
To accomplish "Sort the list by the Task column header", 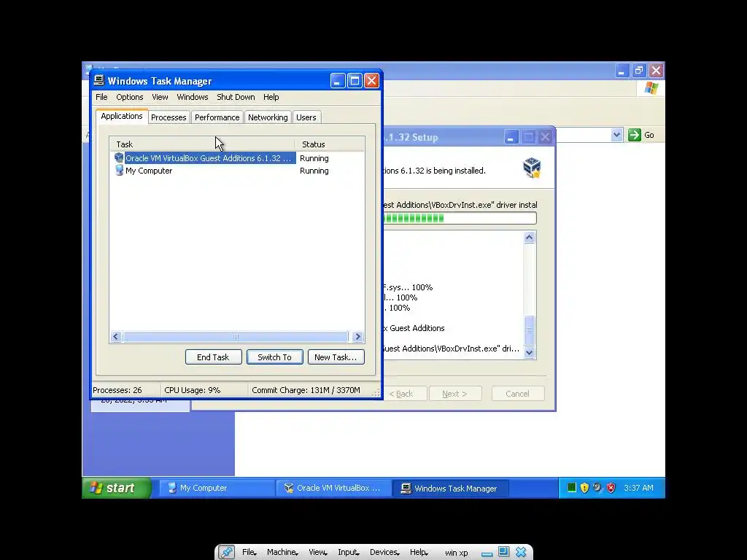I will coord(203,144).
